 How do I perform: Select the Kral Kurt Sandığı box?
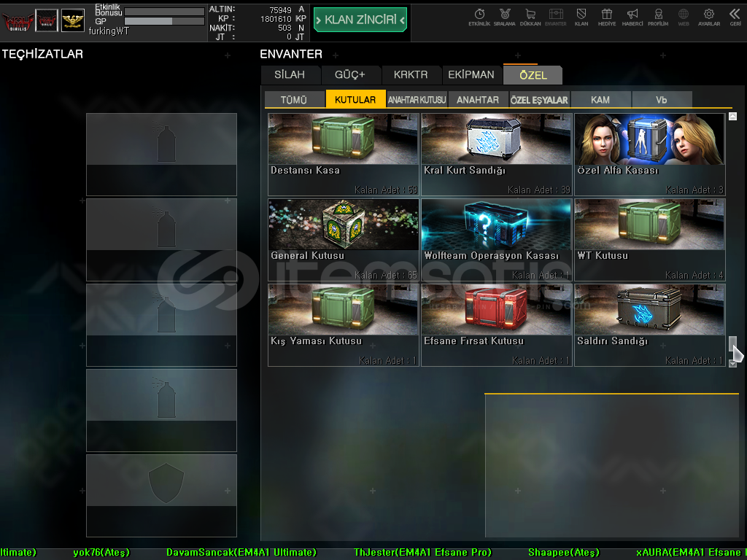[x=496, y=155]
